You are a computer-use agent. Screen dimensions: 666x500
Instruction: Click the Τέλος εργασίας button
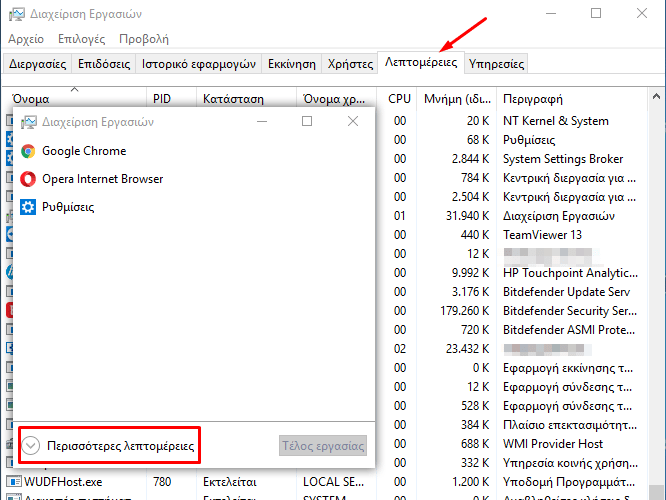323,446
